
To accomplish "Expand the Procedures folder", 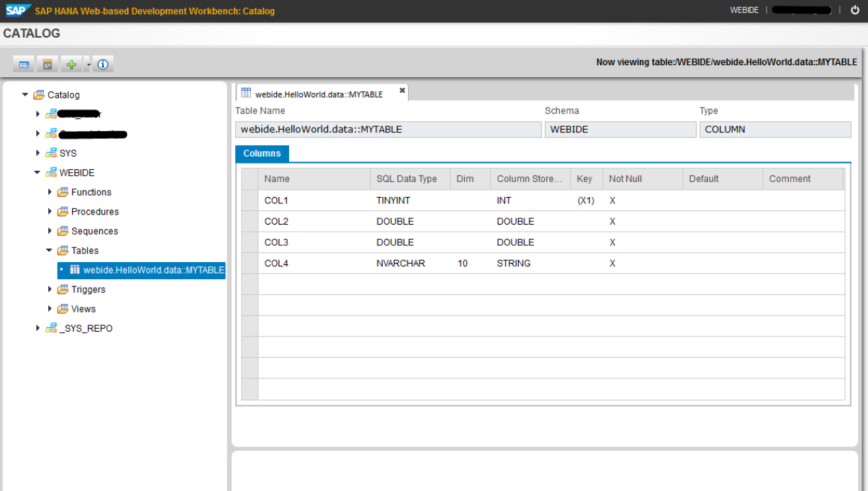I will coord(49,211).
